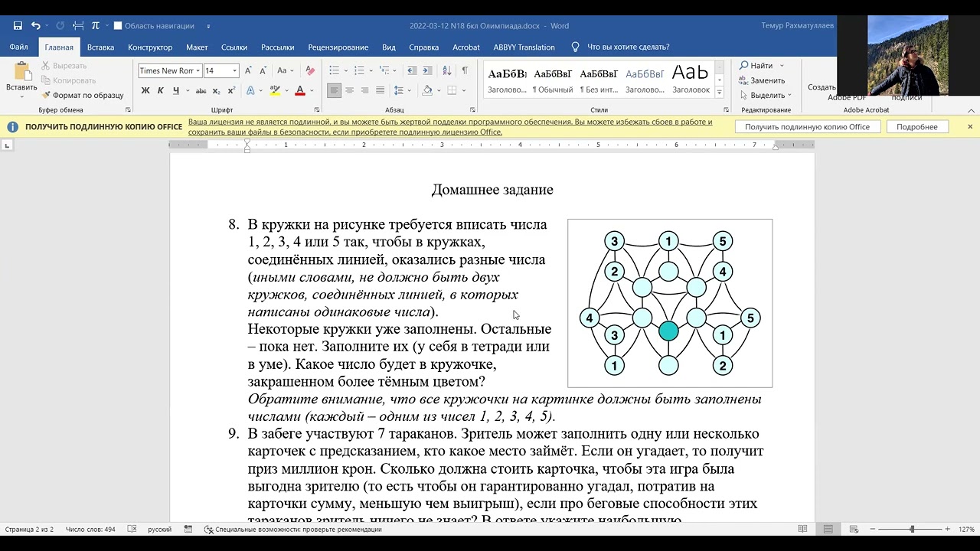Image resolution: width=980 pixels, height=551 pixels.
Task: Apply the Обычный style from the gallery
Action: pos(553,80)
